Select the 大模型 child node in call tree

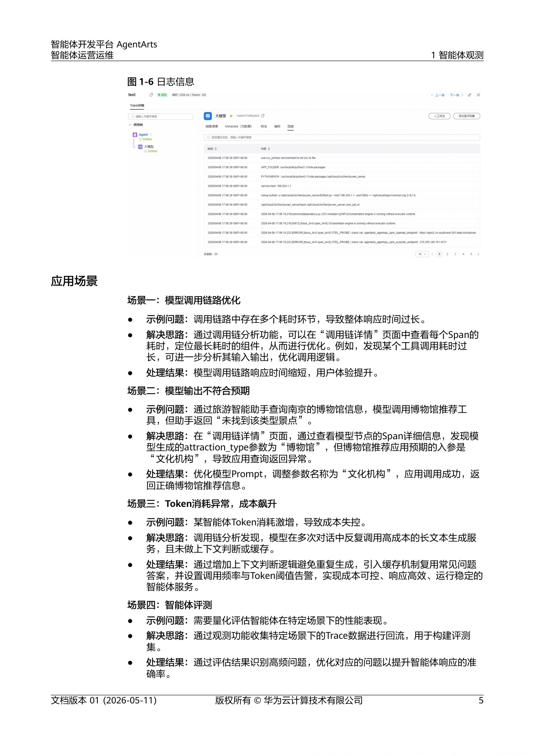[149, 147]
